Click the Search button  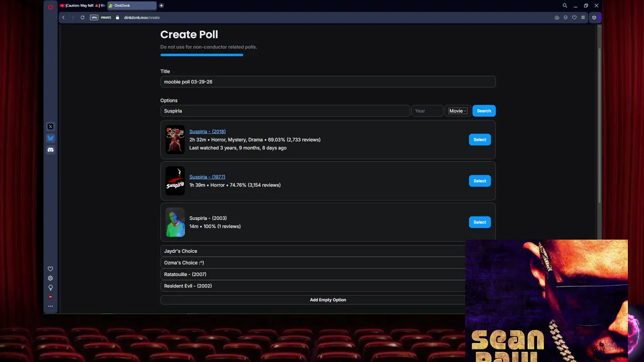click(484, 111)
